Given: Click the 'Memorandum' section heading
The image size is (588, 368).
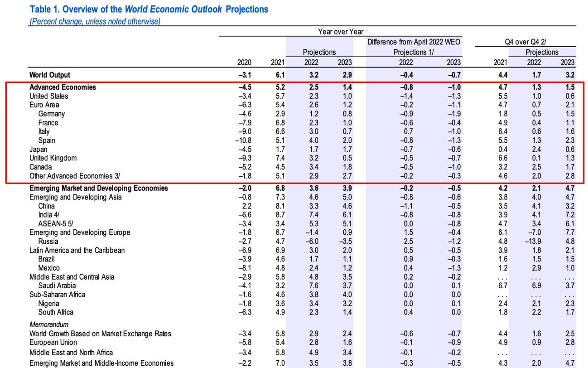Looking at the screenshot, I should [49, 324].
